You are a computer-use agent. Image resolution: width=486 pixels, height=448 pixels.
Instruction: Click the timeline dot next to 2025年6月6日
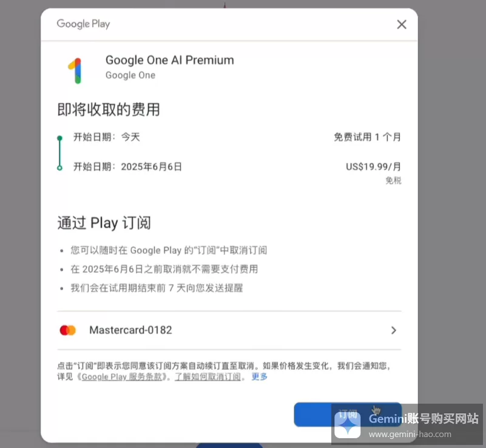59,166
